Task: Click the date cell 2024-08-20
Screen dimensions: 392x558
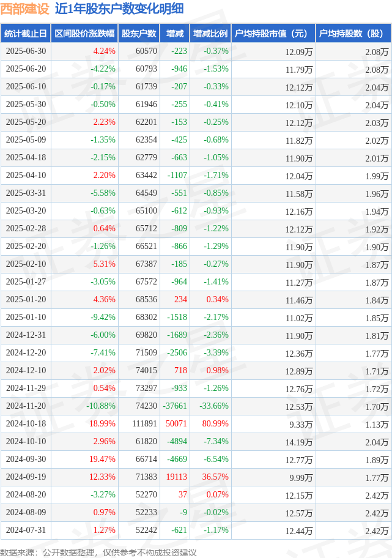Action: (26, 494)
